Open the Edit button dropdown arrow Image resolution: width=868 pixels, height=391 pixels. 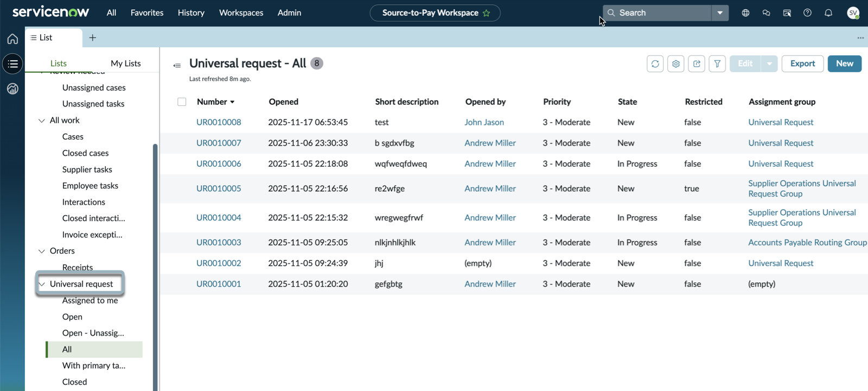[x=769, y=64]
